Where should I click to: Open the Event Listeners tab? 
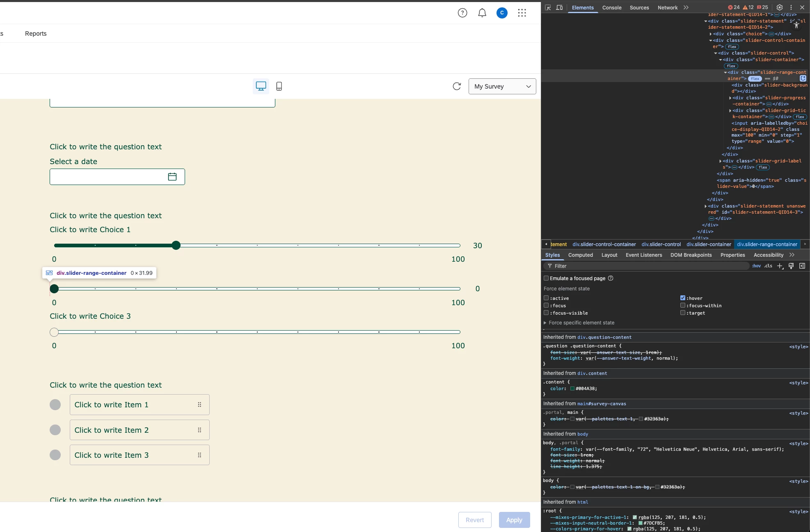(x=644, y=255)
